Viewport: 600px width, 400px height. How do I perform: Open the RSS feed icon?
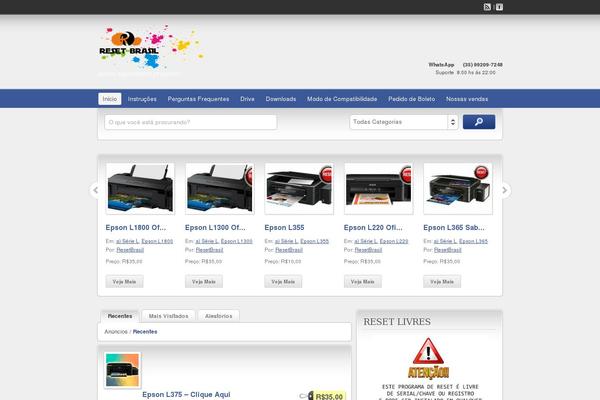(487, 7)
